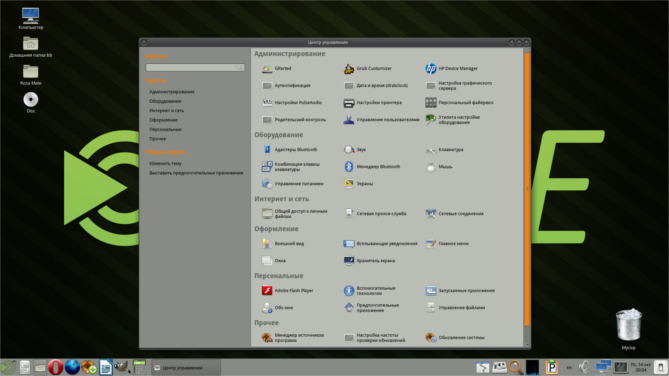Open Компьютер desktop icon

(x=31, y=19)
